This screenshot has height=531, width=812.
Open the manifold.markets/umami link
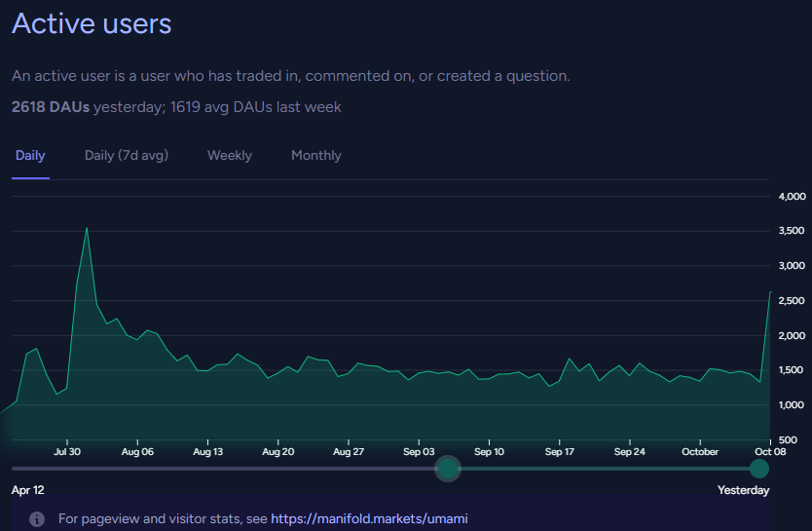(x=369, y=518)
